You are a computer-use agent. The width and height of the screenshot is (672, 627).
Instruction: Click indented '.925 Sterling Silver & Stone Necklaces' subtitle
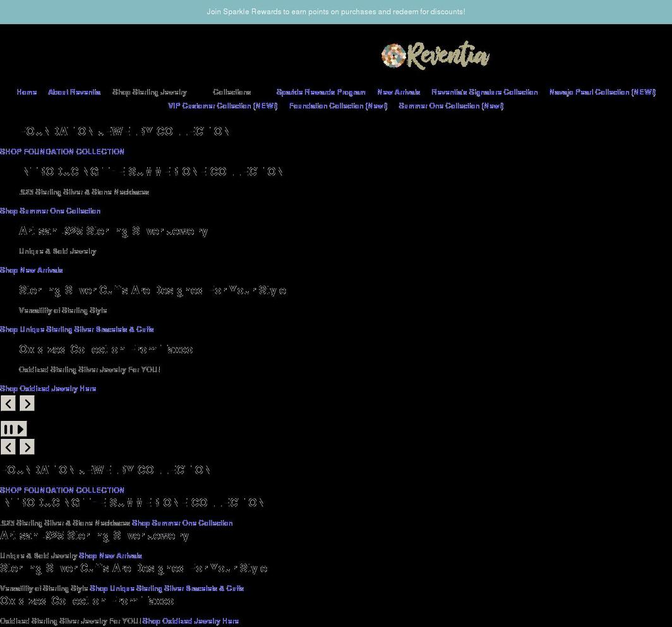point(84,192)
